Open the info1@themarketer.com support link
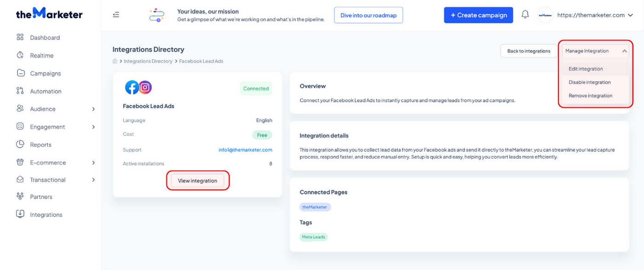This screenshot has height=270, width=644. point(245,150)
